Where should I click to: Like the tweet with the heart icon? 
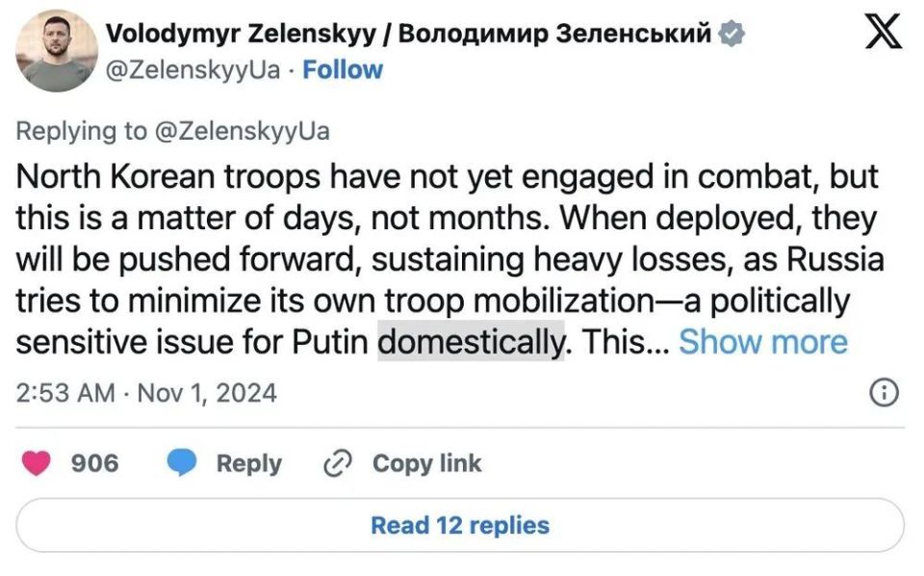[37, 463]
